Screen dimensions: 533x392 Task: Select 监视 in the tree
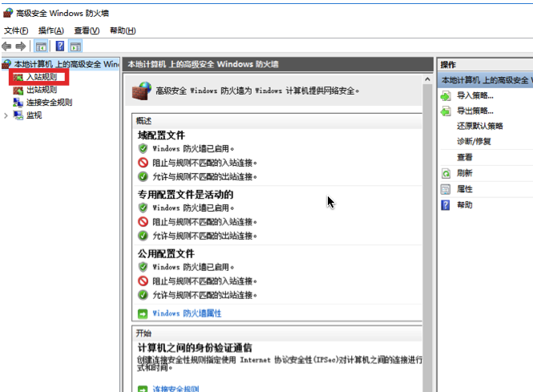[34, 115]
